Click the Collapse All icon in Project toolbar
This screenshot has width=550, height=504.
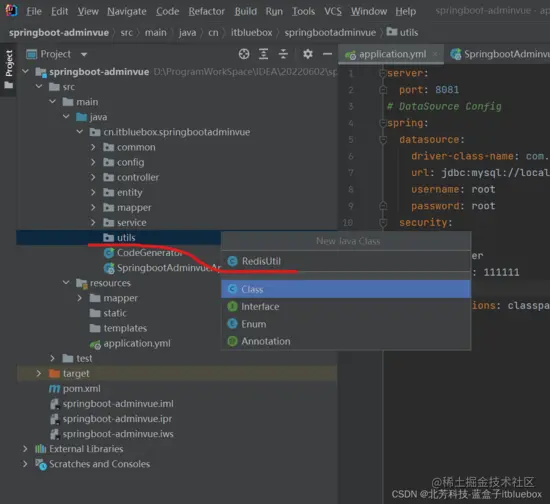[x=283, y=54]
